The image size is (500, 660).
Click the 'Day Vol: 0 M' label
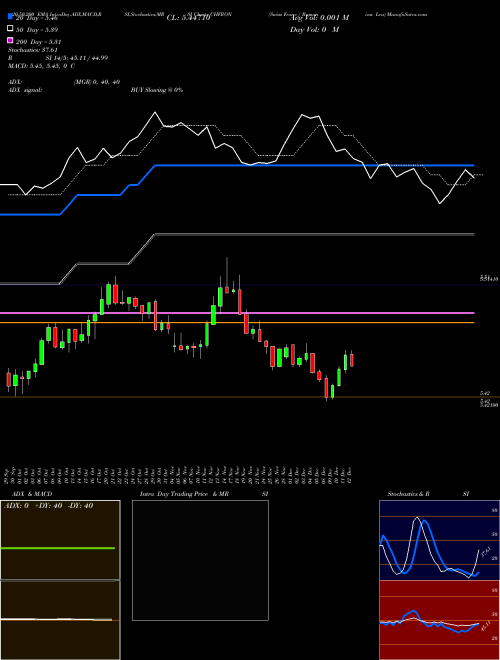click(314, 29)
